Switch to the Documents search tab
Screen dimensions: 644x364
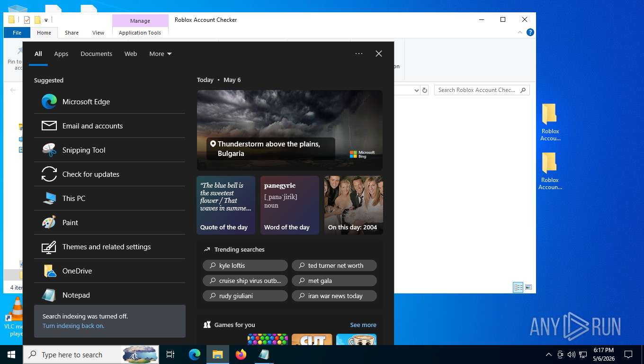96,54
